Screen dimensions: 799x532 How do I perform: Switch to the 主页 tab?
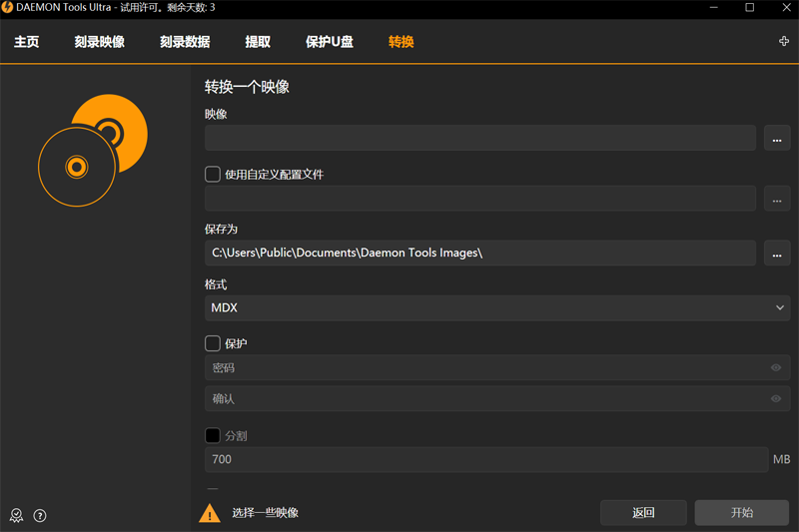[x=27, y=42]
